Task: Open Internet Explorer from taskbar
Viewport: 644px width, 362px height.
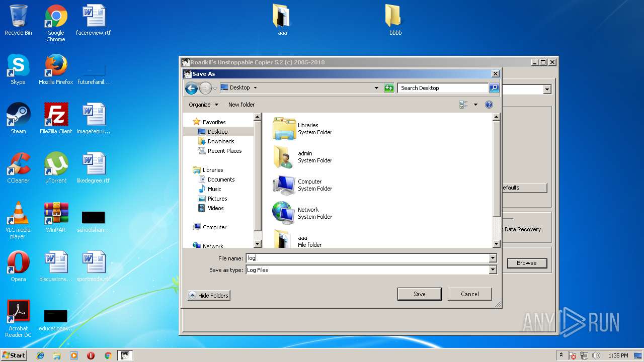Action: pos(40,355)
